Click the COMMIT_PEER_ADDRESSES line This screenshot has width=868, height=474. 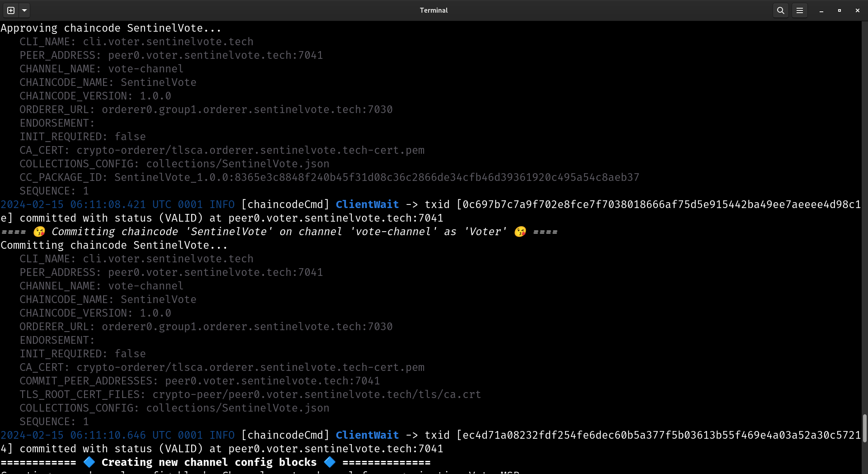[x=200, y=381]
